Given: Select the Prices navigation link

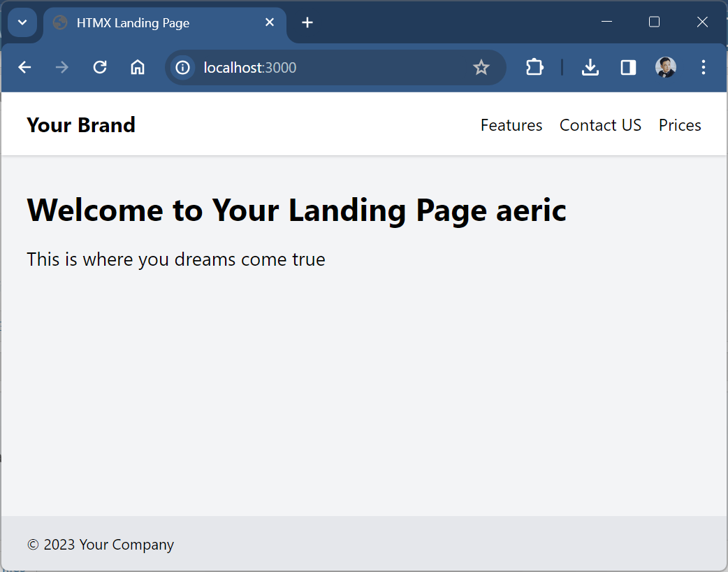Looking at the screenshot, I should [x=680, y=125].
